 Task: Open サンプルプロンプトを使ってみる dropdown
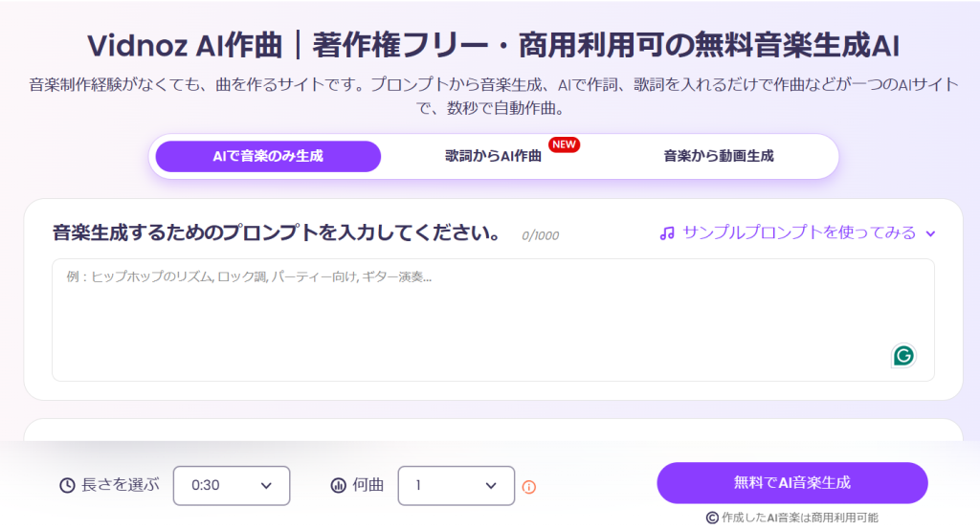[x=798, y=233]
